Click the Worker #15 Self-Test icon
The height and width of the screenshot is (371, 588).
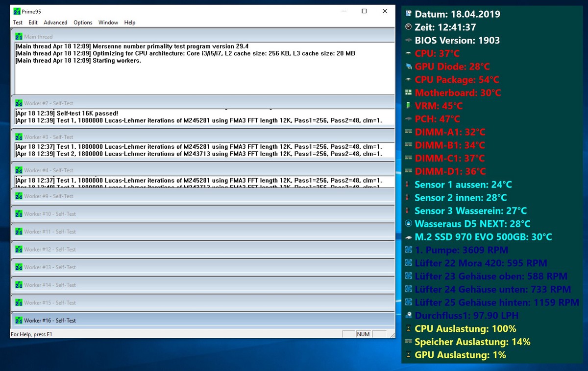click(19, 302)
